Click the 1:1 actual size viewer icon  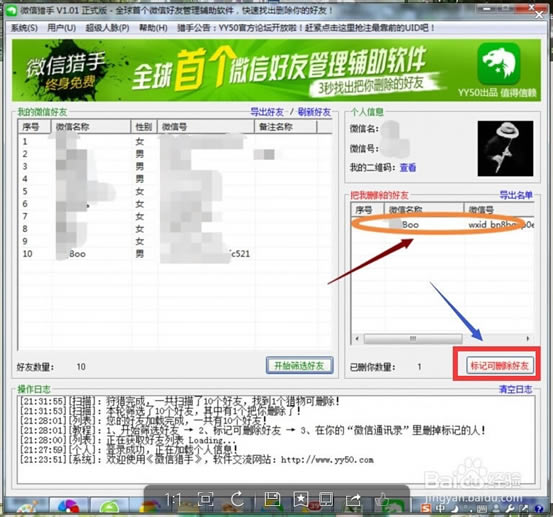(173, 500)
